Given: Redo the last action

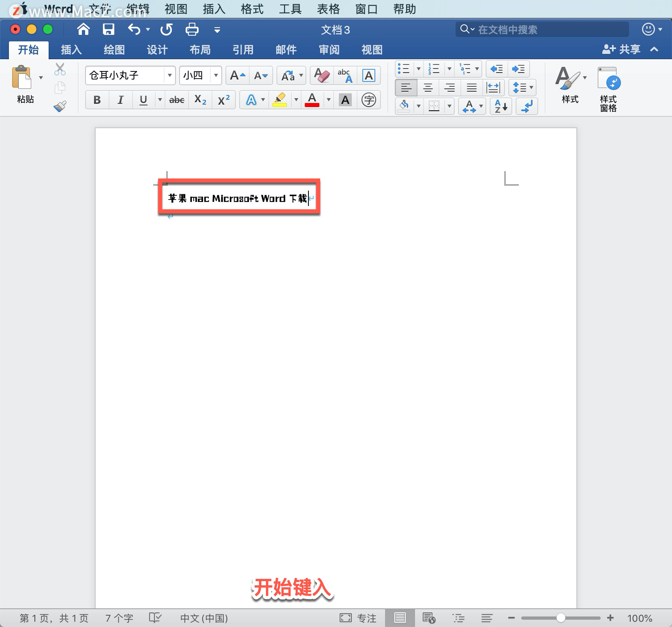Looking at the screenshot, I should coord(167,29).
